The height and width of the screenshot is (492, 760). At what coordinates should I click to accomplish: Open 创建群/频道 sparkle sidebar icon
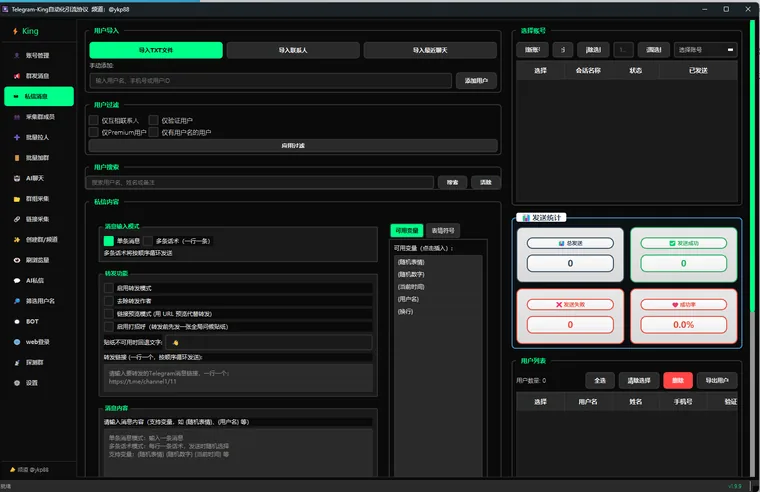click(x=17, y=239)
